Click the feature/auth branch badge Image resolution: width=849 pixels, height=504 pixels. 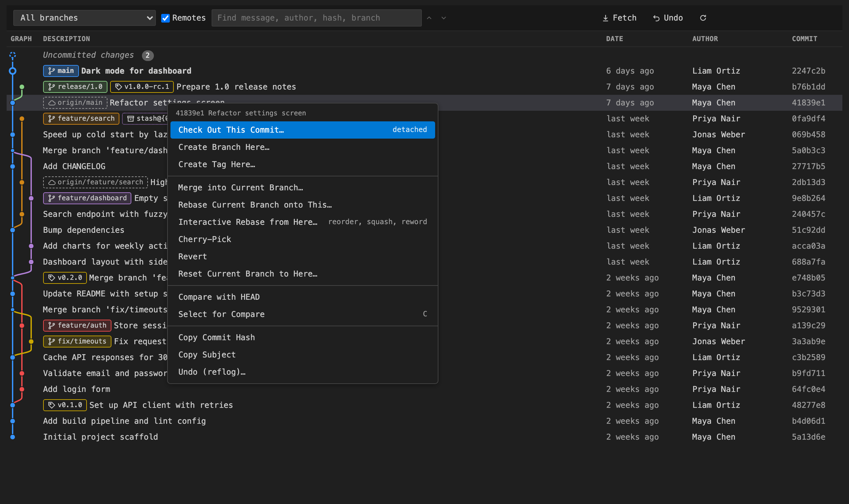tap(77, 326)
